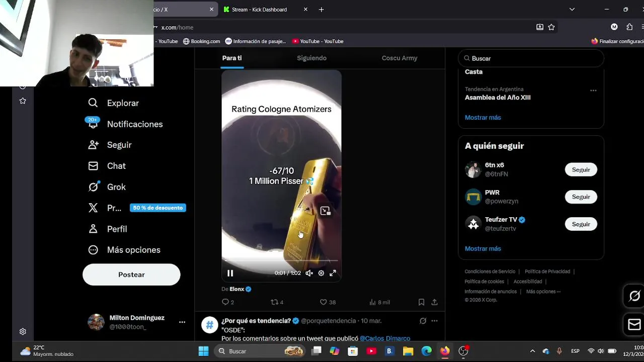Open the video settings gear

(321, 273)
